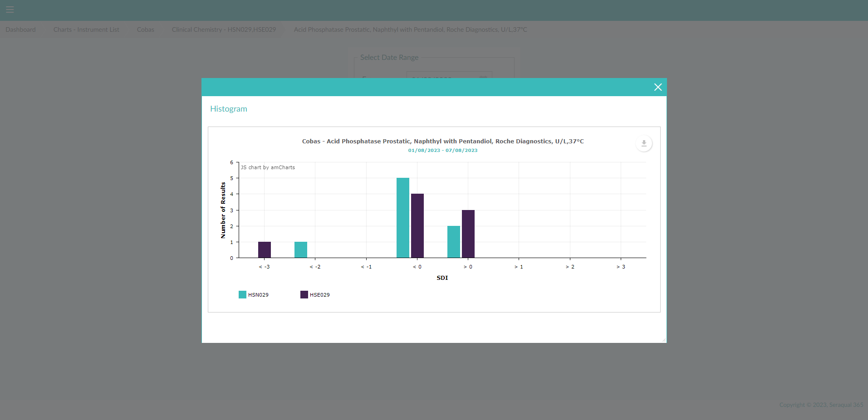Close the Histogram dialog with the X
The height and width of the screenshot is (420, 868).
click(x=658, y=87)
